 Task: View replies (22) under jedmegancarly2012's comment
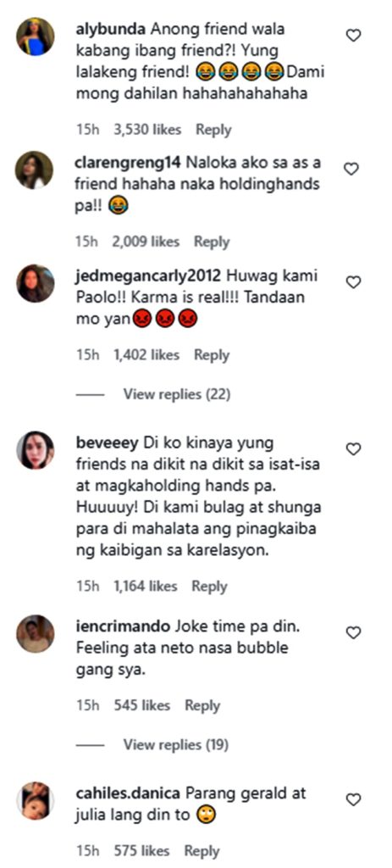pos(176,395)
